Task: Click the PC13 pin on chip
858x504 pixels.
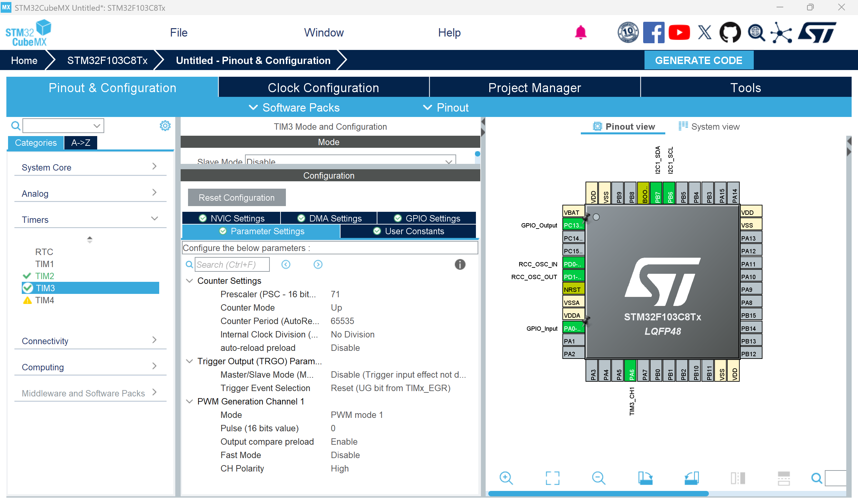Action: [x=573, y=225]
